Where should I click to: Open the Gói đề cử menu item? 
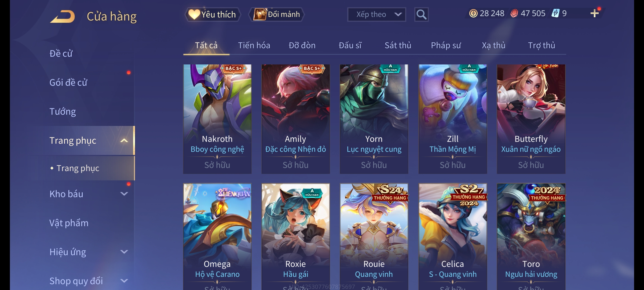(68, 82)
